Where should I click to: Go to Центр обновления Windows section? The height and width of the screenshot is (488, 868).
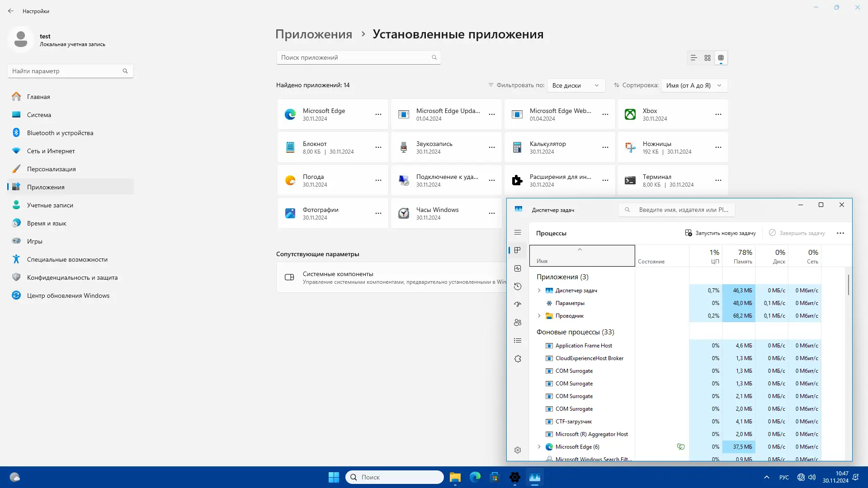coord(68,296)
